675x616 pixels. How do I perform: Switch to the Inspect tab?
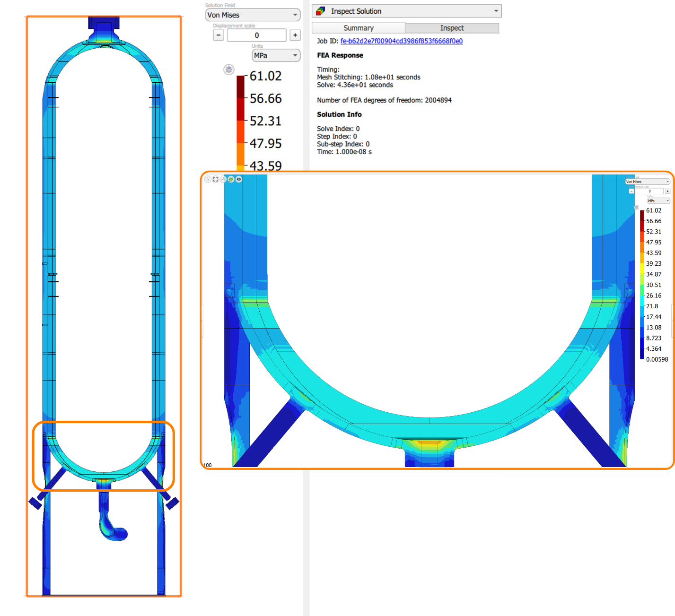[x=452, y=28]
